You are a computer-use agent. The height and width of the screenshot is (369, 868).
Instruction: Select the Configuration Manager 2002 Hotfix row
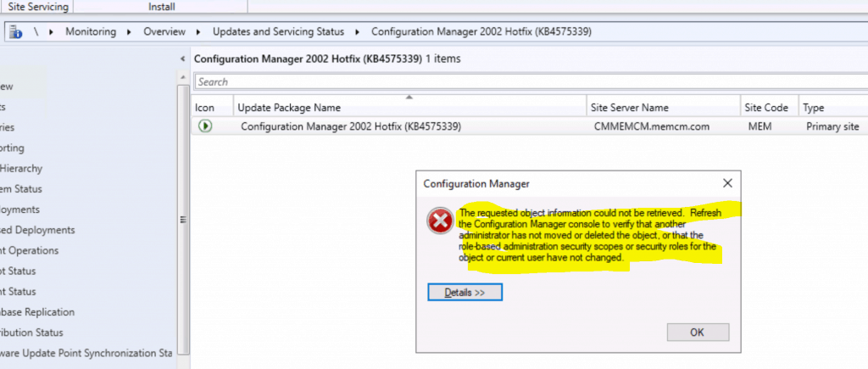coord(530,126)
